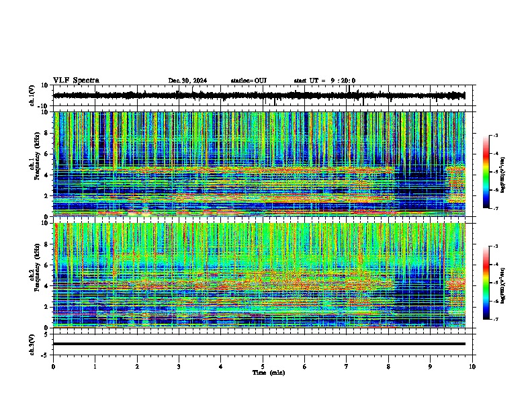The height and width of the screenshot is (411, 532).
Task: Click time axis tick label "1"
Action: 95,367
